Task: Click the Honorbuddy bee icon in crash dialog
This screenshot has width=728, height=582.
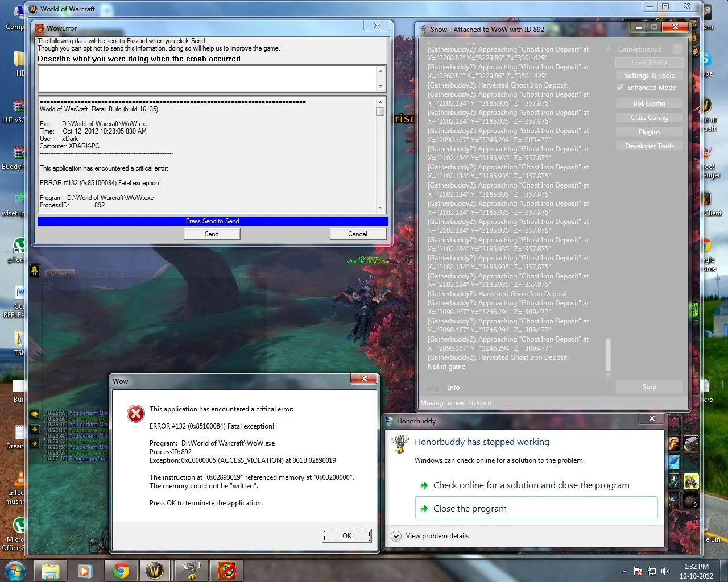Action: pos(400,444)
